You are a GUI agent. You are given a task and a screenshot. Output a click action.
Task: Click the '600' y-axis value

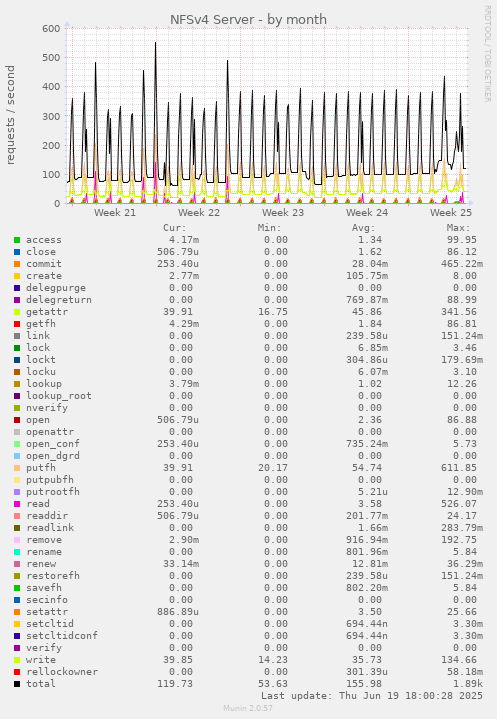click(51, 28)
